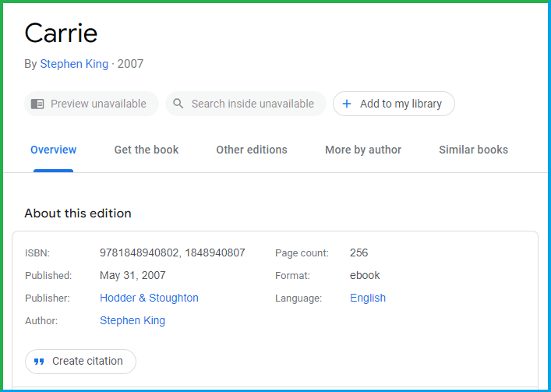551x392 pixels.
Task: Open the Get the book tab
Action: click(147, 150)
